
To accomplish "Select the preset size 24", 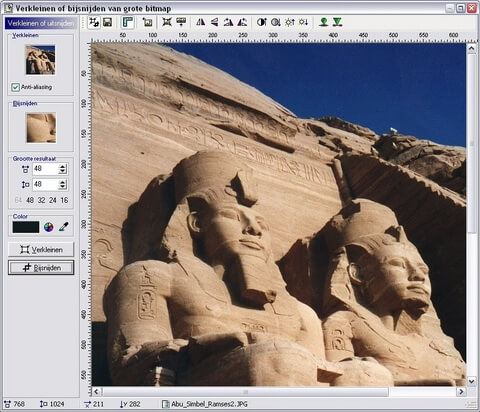I will click(x=53, y=200).
